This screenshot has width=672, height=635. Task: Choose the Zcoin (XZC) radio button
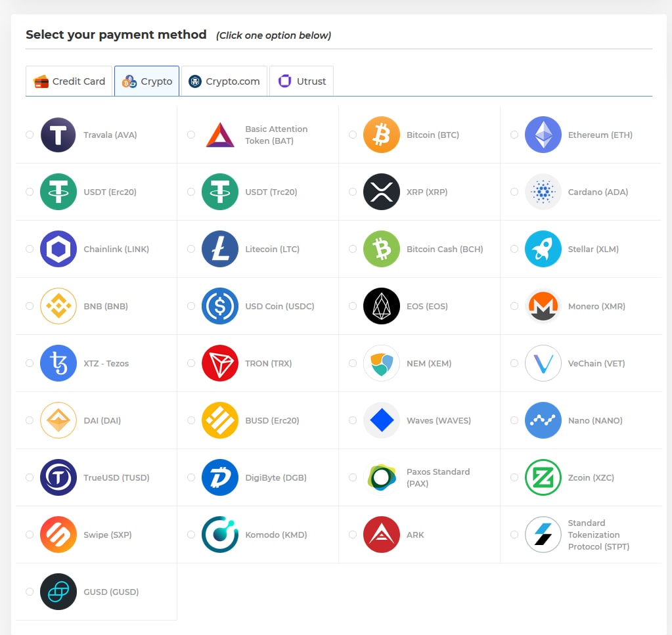coord(514,477)
